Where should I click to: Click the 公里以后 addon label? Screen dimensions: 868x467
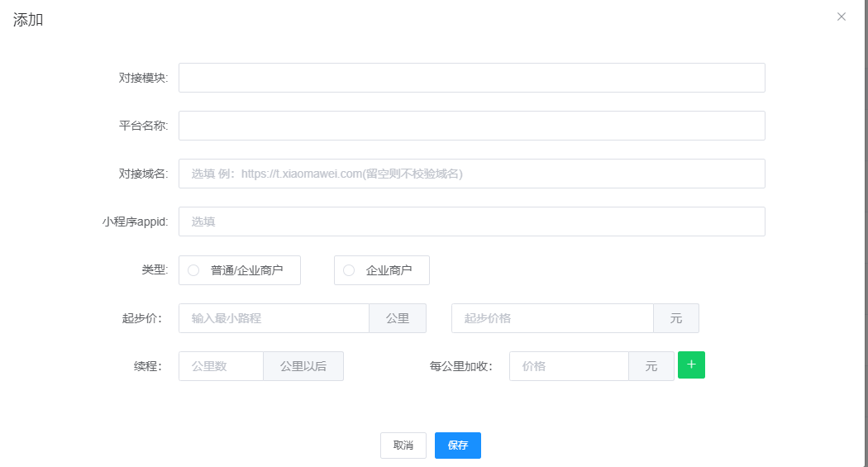coord(303,366)
